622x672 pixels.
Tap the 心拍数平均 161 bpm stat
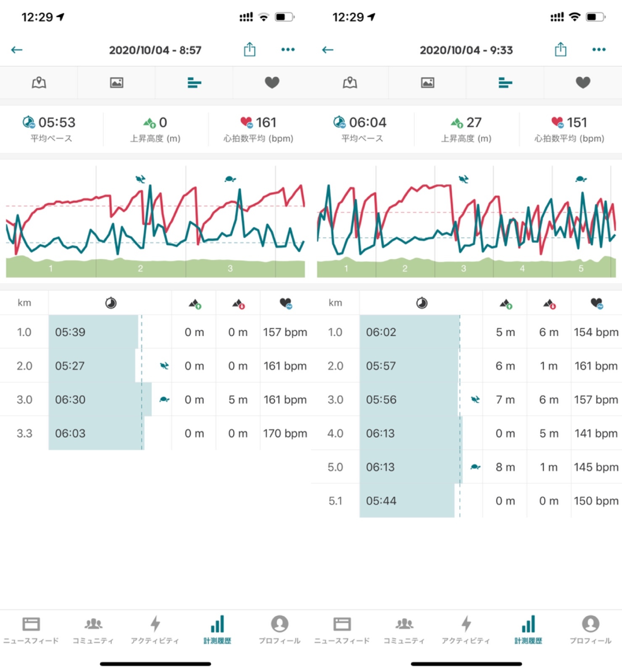tap(258, 129)
